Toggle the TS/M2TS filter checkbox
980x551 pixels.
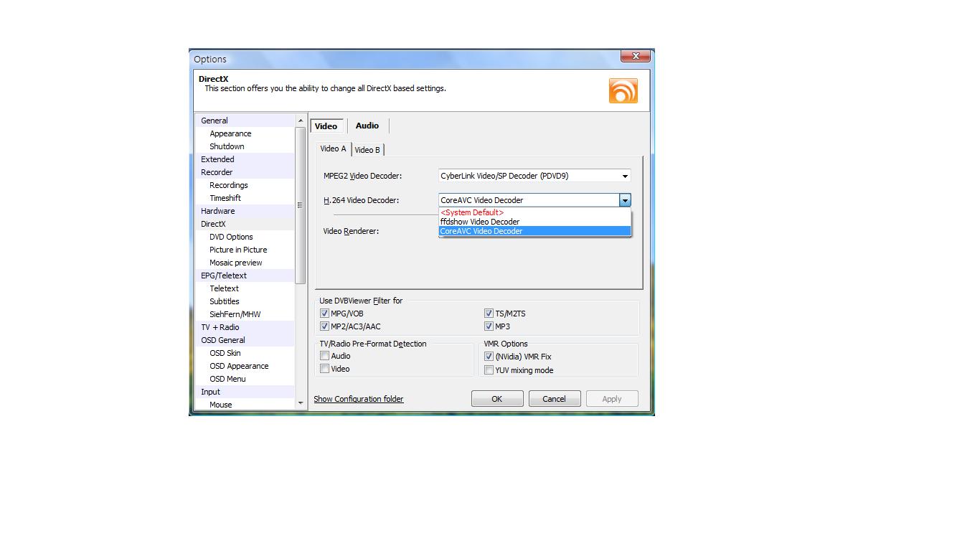point(489,314)
